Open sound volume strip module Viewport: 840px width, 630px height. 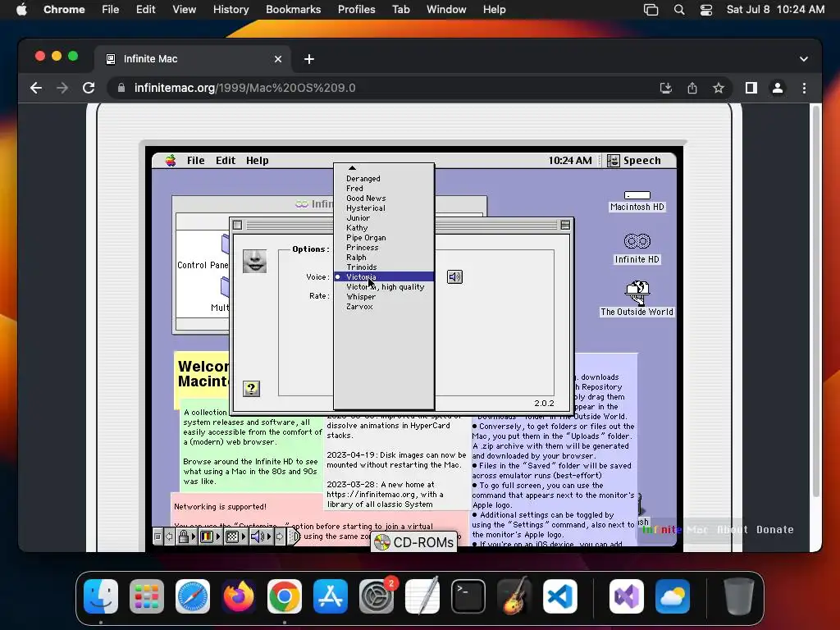pyautogui.click(x=260, y=536)
